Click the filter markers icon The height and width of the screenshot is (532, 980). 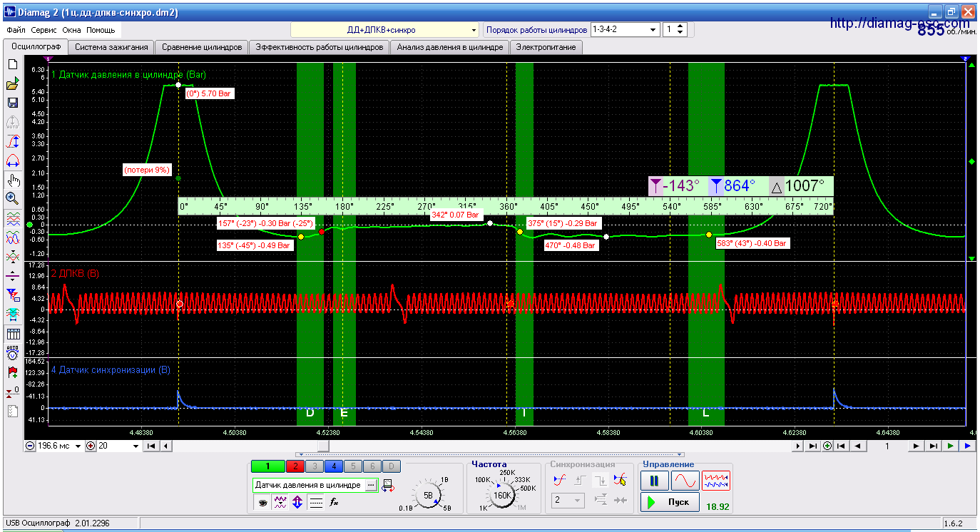tap(12, 295)
